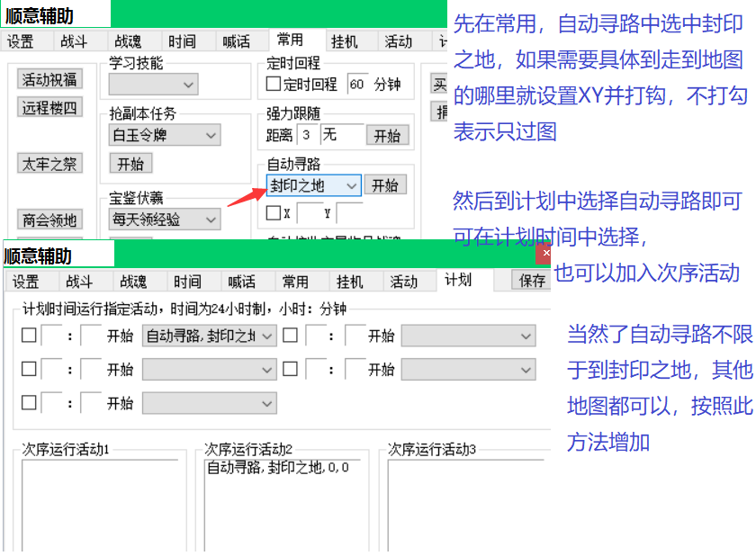Image resolution: width=756 pixels, height=556 pixels.
Task: Click the 强力跟随 target field showing 无
Action: click(342, 134)
